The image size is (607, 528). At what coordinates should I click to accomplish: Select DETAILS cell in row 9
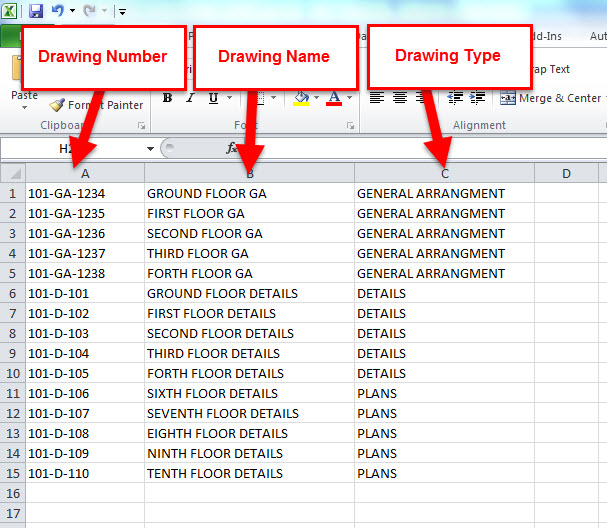pos(444,353)
